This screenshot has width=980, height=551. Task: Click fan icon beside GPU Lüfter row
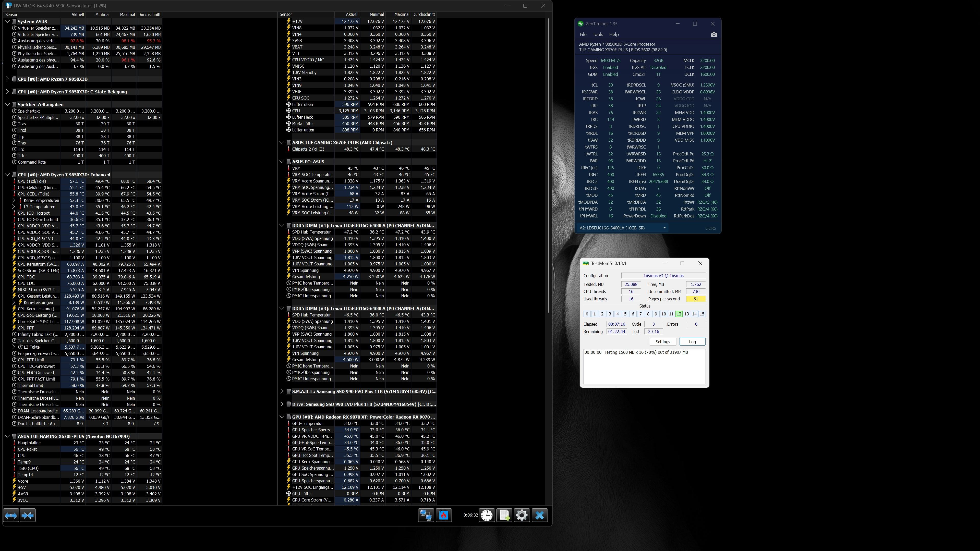[288, 494]
